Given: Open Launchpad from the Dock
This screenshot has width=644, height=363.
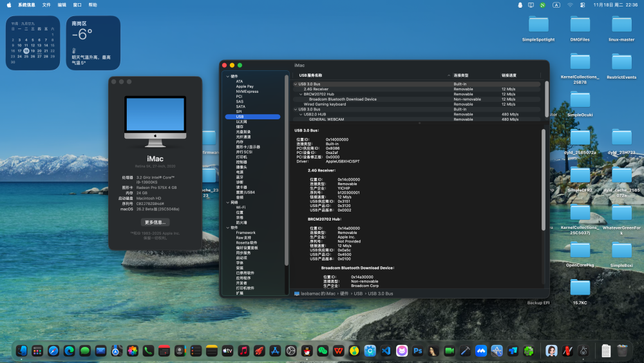Looking at the screenshot, I should [37, 351].
